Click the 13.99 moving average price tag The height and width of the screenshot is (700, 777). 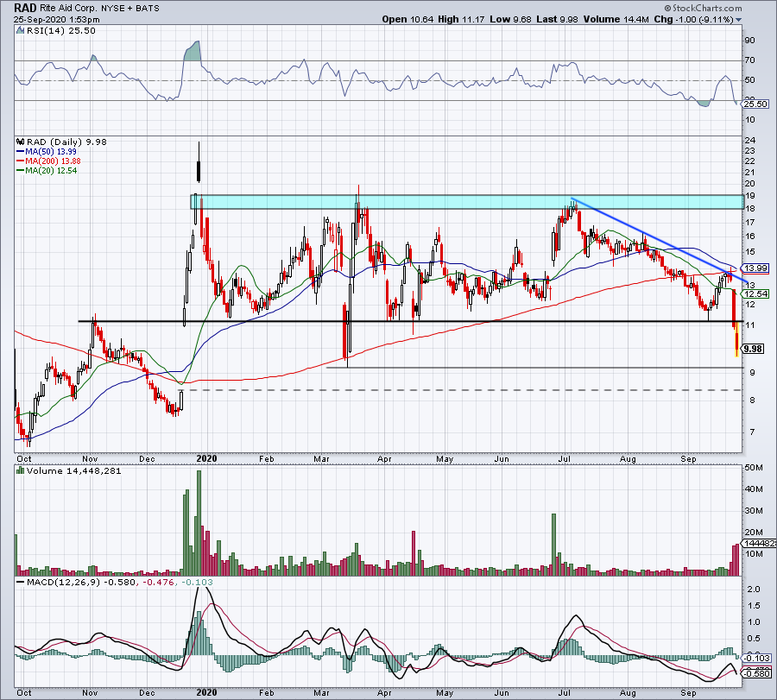(x=755, y=269)
